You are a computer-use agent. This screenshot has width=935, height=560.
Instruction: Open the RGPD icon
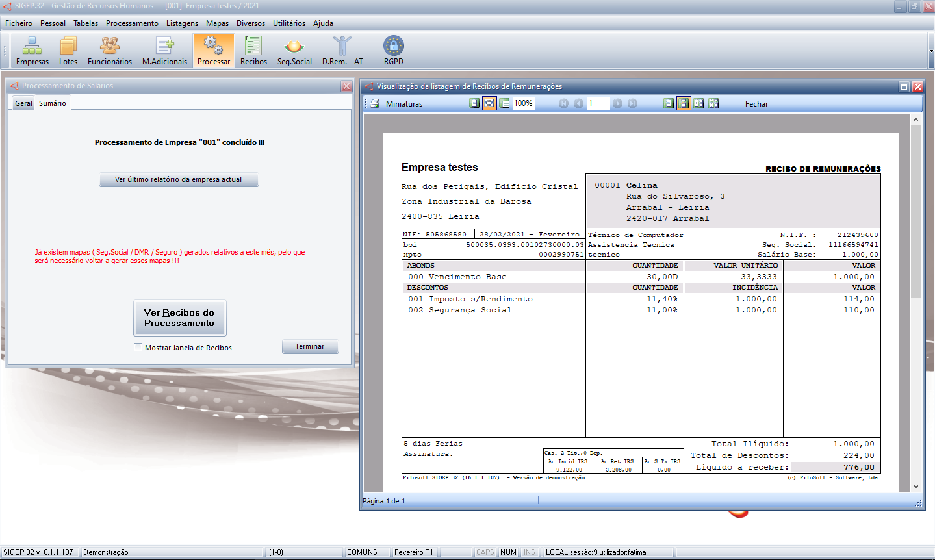point(393,51)
